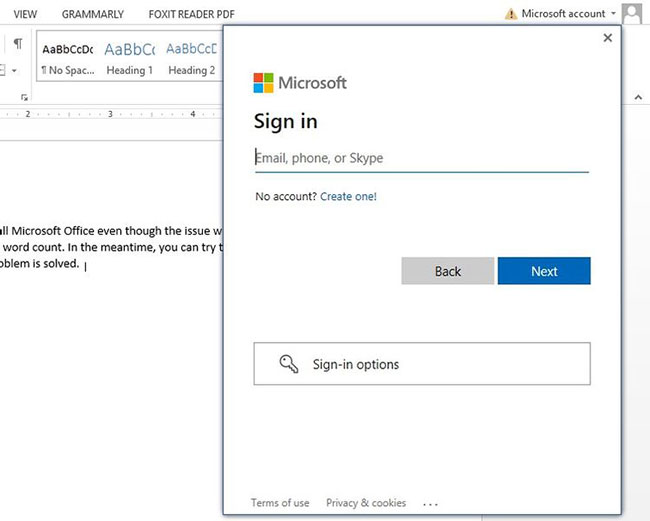
Task: Open the Privacy & cookies link
Action: click(366, 503)
